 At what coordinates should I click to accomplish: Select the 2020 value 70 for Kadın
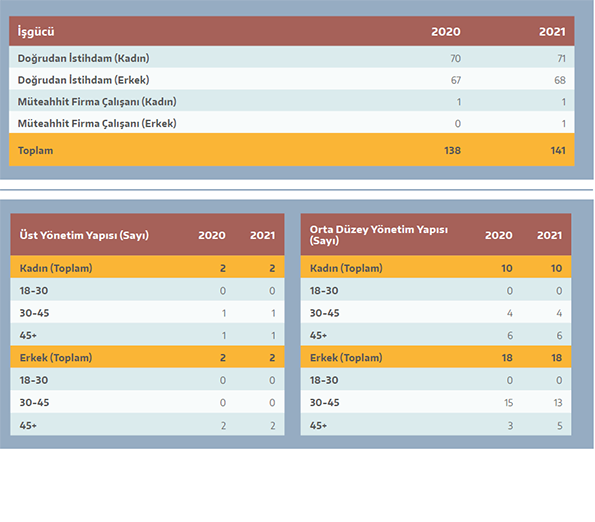click(x=455, y=58)
